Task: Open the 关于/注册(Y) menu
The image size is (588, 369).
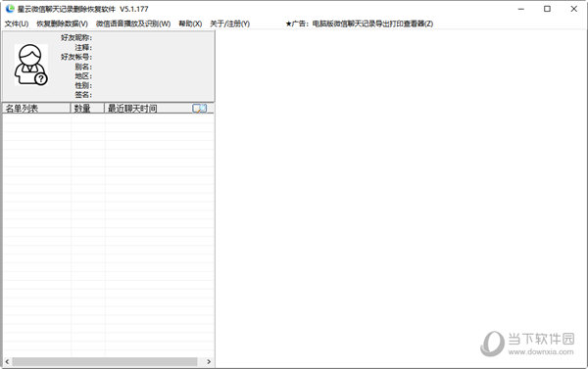Action: [x=229, y=23]
